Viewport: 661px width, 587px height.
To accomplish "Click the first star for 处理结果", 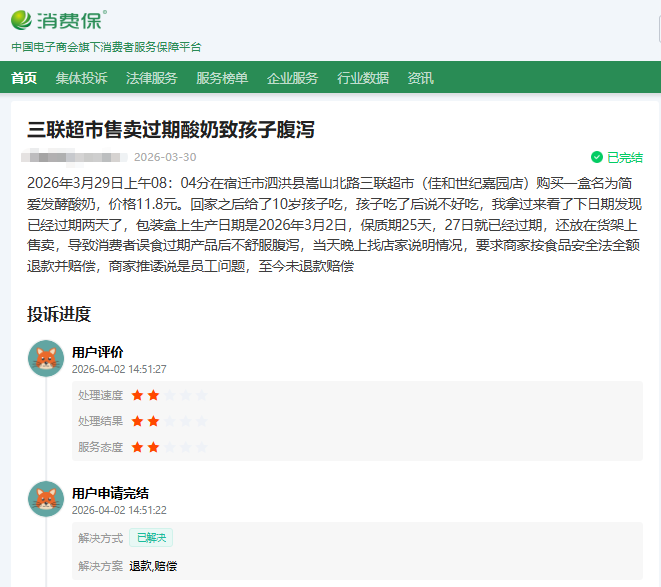I will [138, 421].
